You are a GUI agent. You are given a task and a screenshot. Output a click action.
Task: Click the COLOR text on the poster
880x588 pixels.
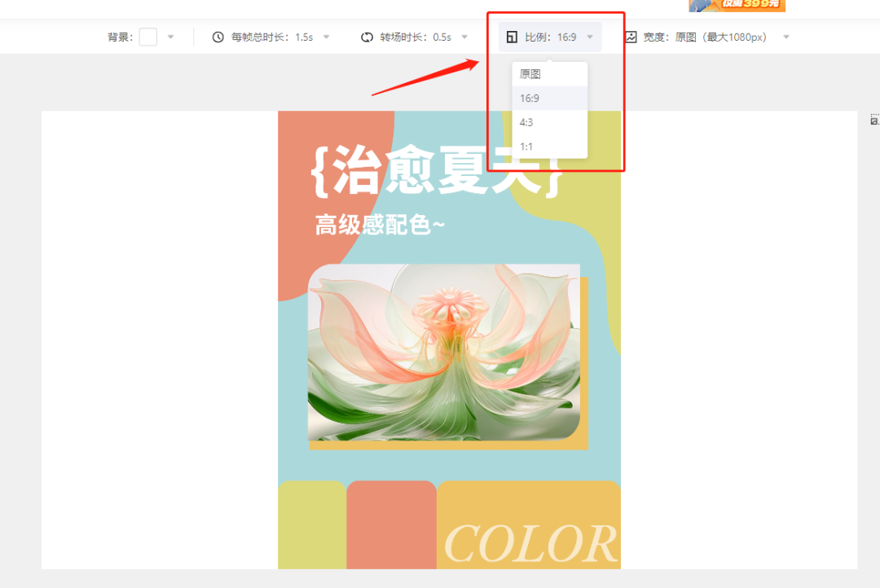click(531, 543)
